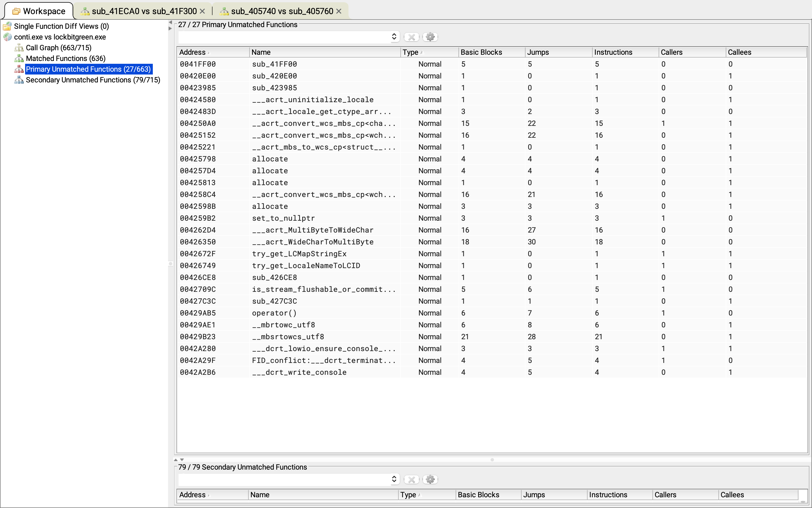The width and height of the screenshot is (812, 508).
Task: Close the sub_41ECA0 vs sub_41F300 tab
Action: (202, 11)
